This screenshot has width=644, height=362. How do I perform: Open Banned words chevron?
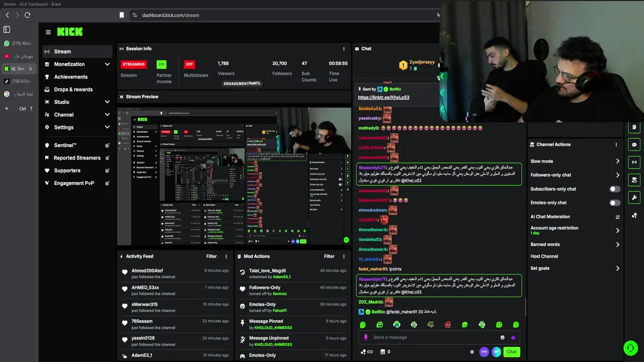pyautogui.click(x=618, y=244)
